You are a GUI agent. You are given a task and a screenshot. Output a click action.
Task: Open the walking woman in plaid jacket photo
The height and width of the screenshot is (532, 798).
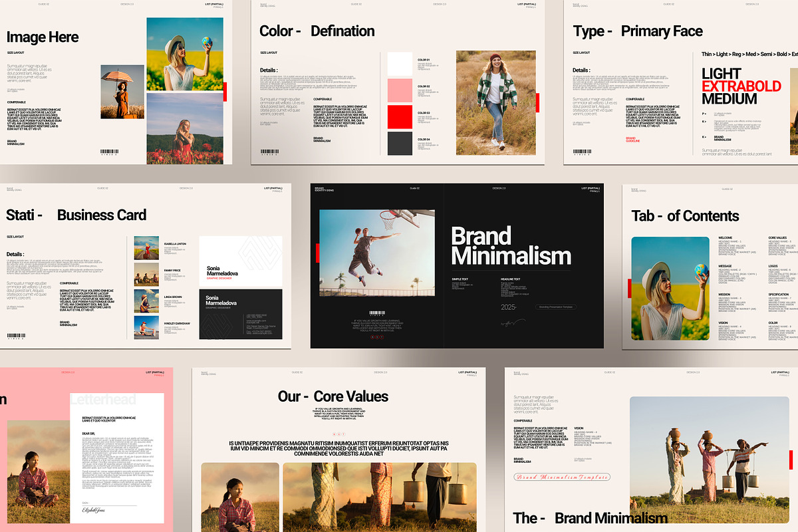[x=496, y=102]
